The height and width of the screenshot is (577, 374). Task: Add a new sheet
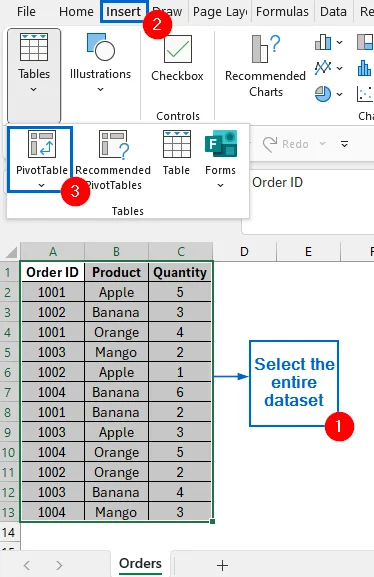pos(222,565)
